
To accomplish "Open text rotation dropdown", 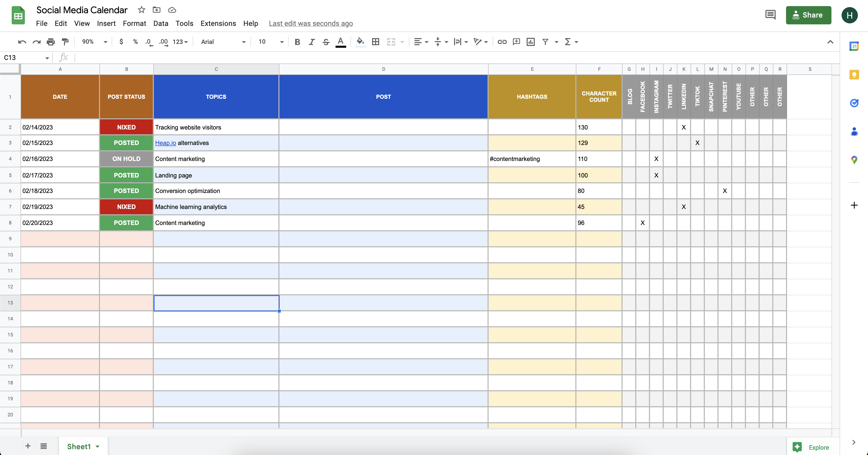I will click(480, 42).
